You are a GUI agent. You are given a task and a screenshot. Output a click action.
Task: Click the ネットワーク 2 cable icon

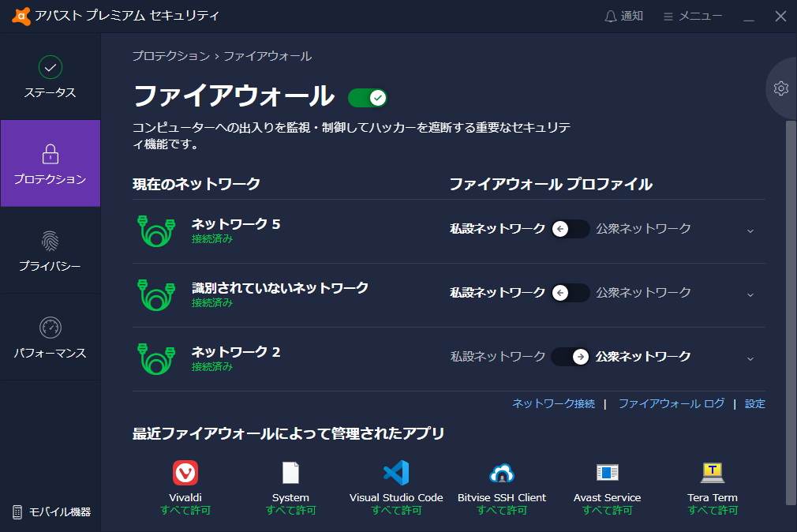156,358
